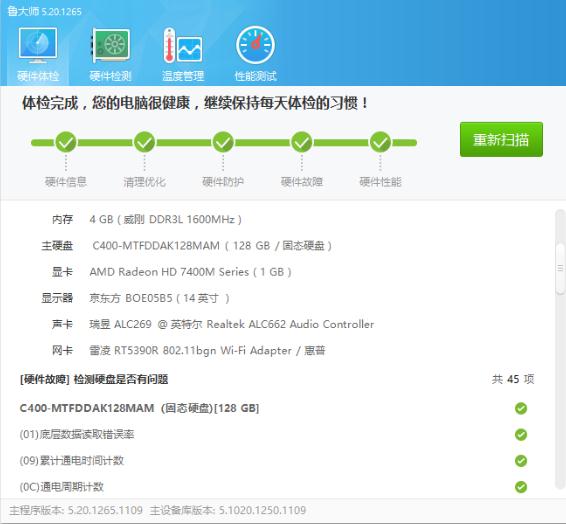
Task: Click the checkmark above 清理优化
Action: [x=144, y=142]
